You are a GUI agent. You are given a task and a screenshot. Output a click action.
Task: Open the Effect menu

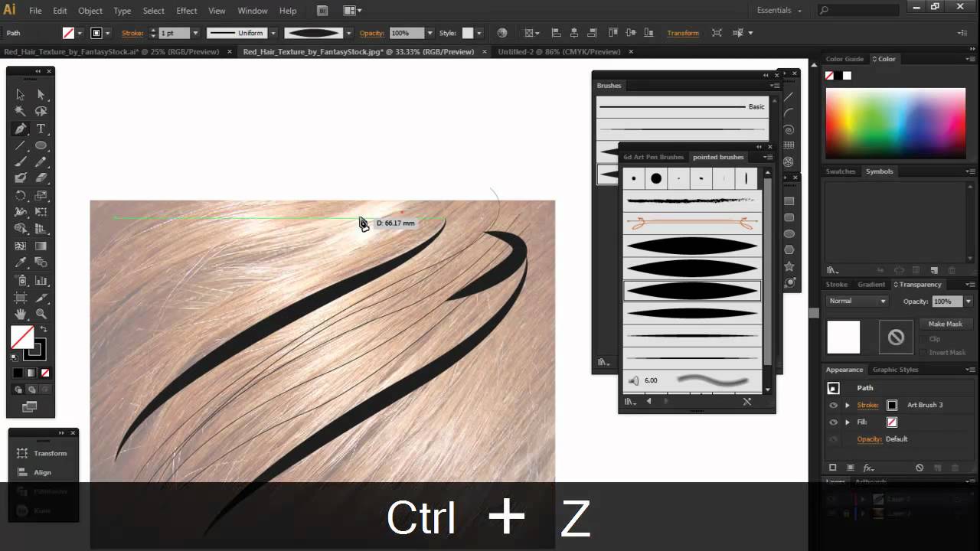[x=187, y=11]
